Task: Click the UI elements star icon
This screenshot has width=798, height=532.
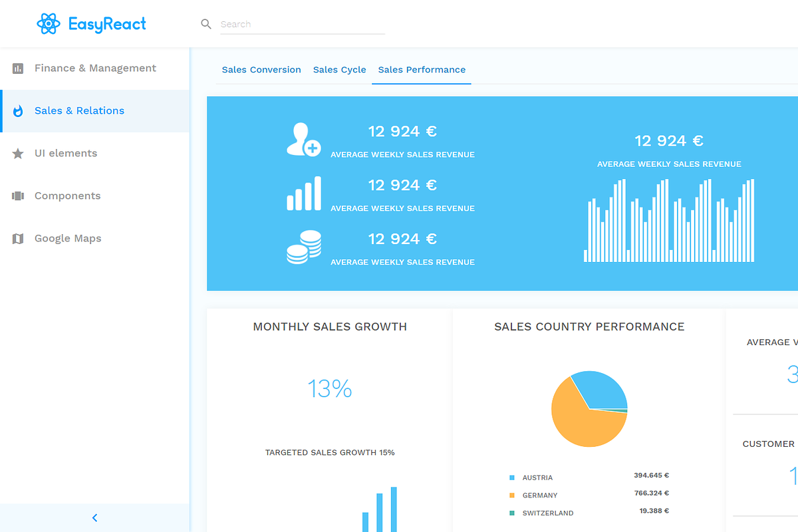Action: coord(18,154)
